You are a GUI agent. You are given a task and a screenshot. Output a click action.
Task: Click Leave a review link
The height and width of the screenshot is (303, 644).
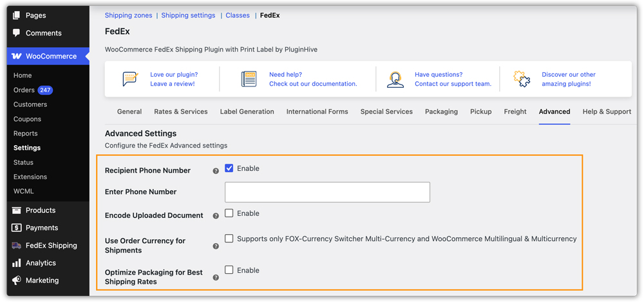coord(173,83)
